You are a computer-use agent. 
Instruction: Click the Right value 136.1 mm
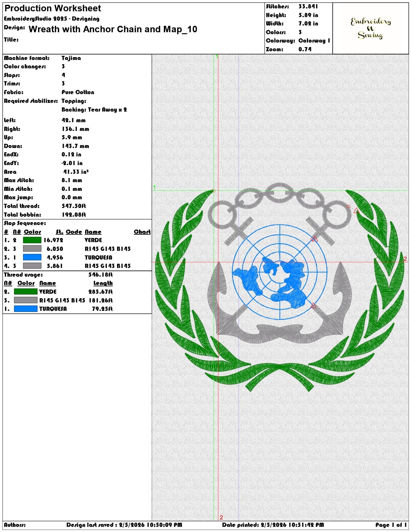coord(75,129)
